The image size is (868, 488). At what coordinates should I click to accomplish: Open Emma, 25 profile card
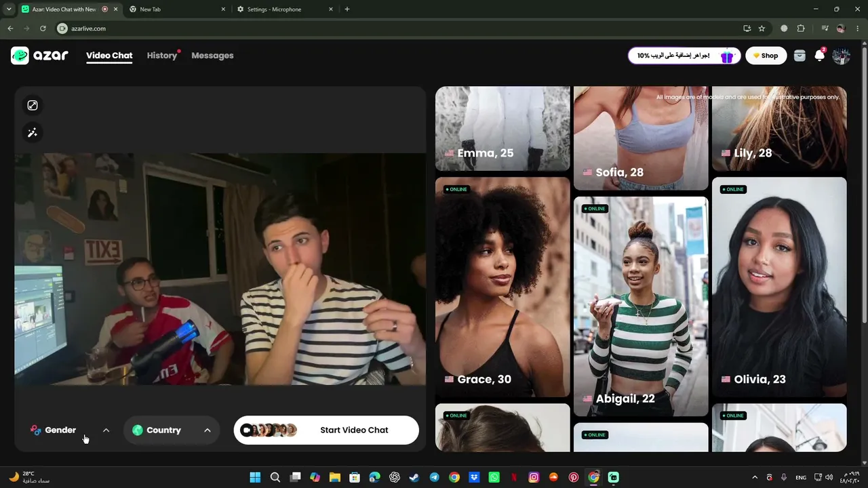coord(502,128)
